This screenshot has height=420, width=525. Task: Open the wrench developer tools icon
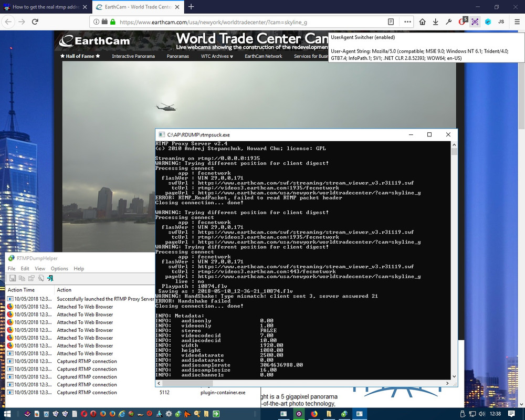pos(448,22)
